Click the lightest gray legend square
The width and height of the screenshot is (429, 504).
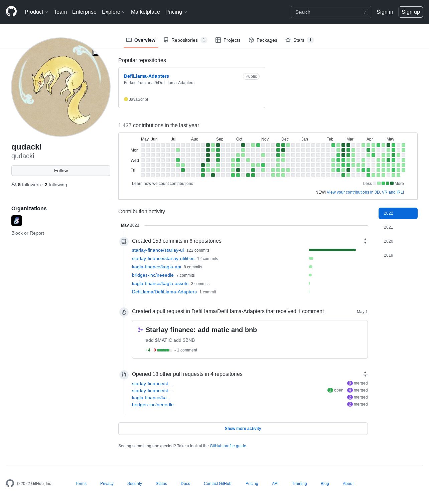[375, 183]
